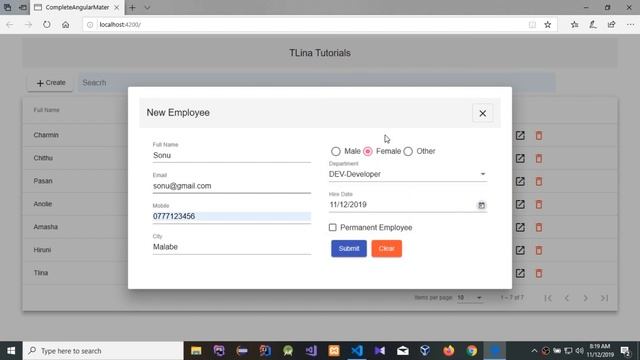Click the browser Share icon
The height and width of the screenshot is (360, 640).
pos(611,24)
